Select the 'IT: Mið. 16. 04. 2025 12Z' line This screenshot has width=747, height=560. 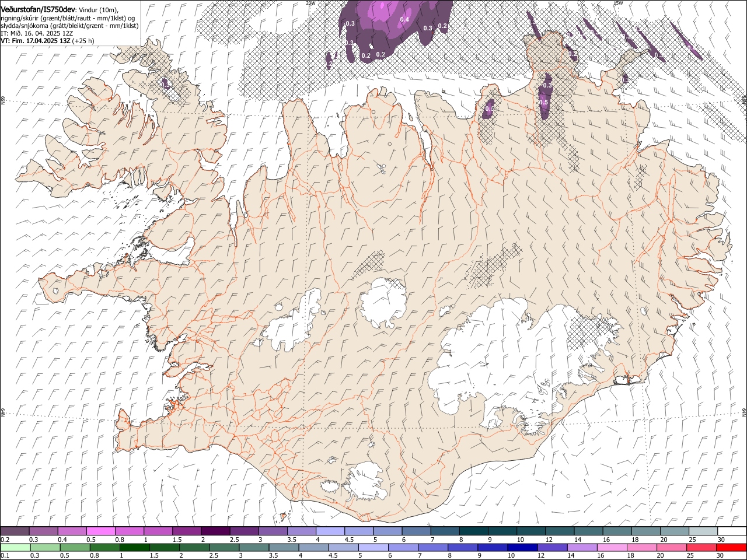[37, 33]
